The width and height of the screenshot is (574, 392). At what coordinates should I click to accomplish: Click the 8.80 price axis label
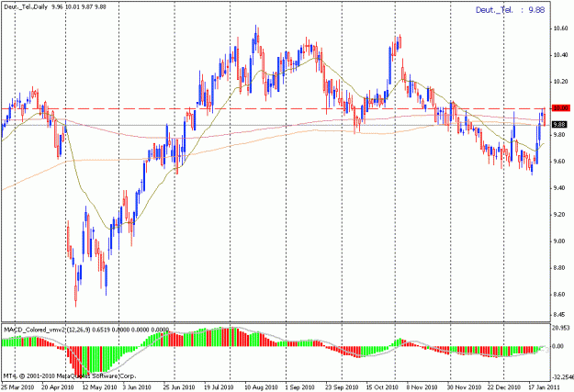561,268
